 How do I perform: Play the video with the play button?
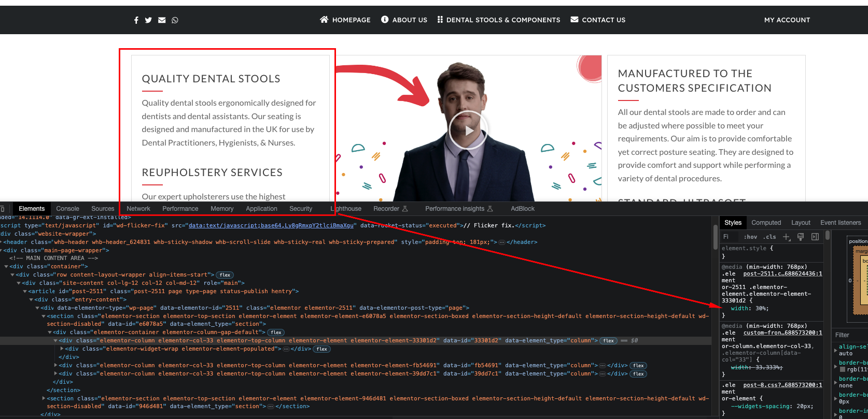click(468, 131)
